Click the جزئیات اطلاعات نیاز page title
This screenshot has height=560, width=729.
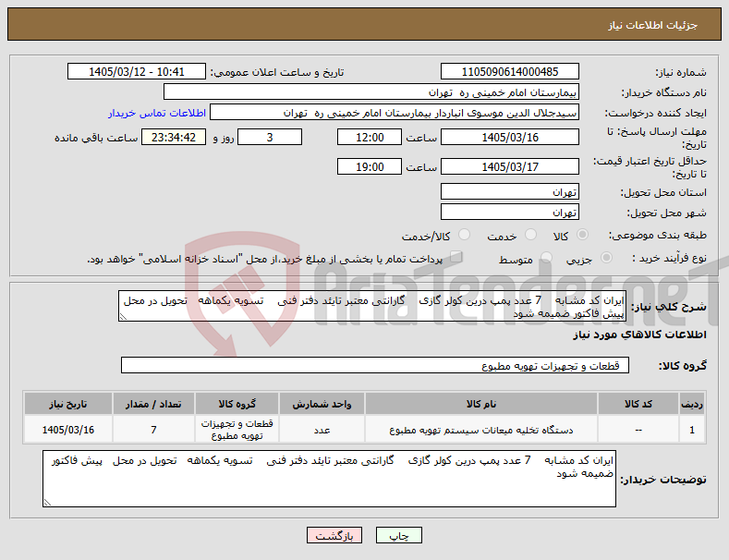tap(652, 25)
